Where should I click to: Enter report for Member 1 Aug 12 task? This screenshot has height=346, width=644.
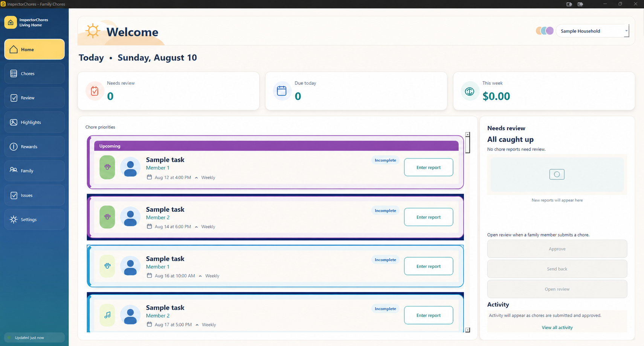coord(429,167)
